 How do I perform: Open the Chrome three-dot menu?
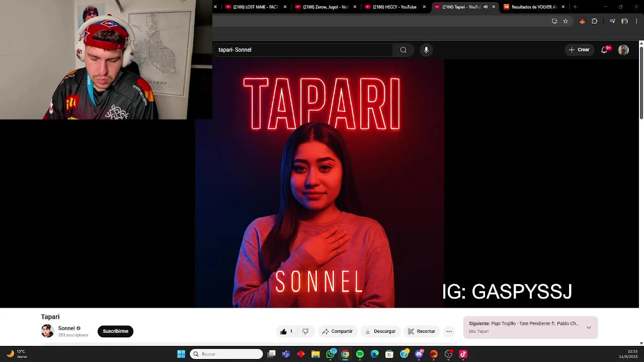coord(636,21)
